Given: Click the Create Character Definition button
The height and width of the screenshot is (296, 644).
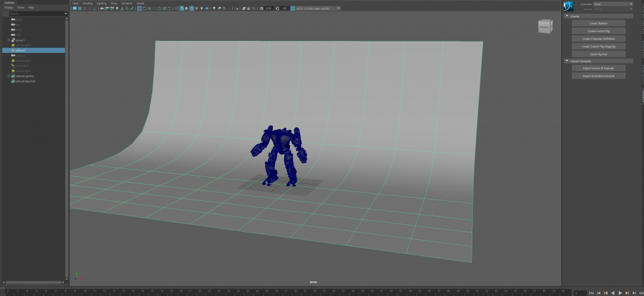Looking at the screenshot, I should [599, 38].
